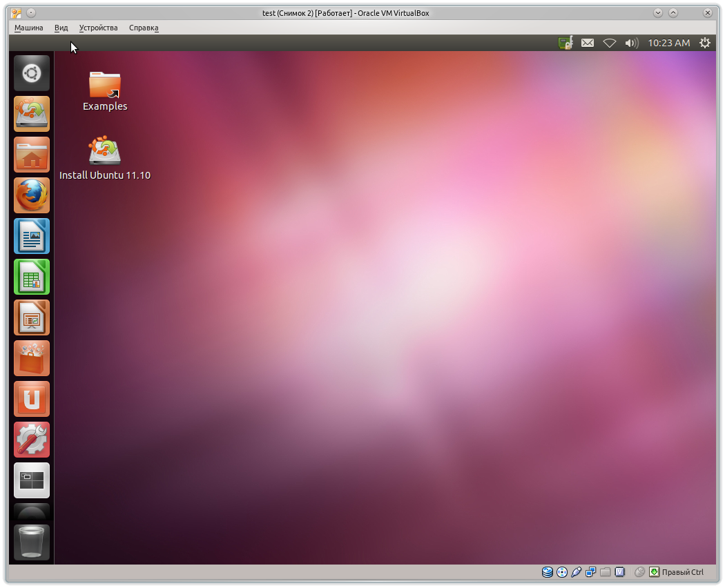The width and height of the screenshot is (725, 588).
Task: Click the VirtualBox shared folders indicator
Action: [606, 572]
